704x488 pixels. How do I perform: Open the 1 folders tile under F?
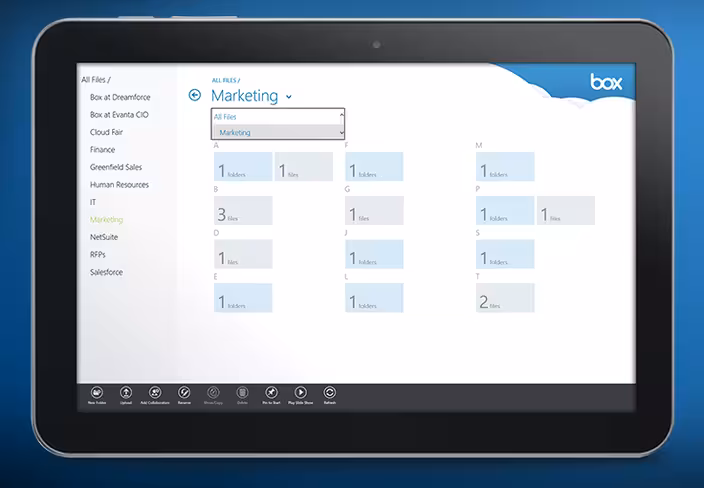pos(374,167)
